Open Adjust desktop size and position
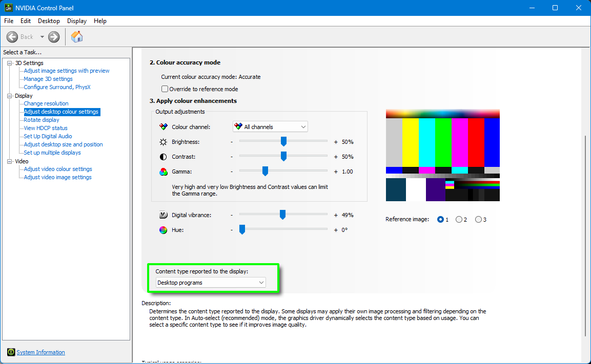591x364 pixels. [x=64, y=144]
